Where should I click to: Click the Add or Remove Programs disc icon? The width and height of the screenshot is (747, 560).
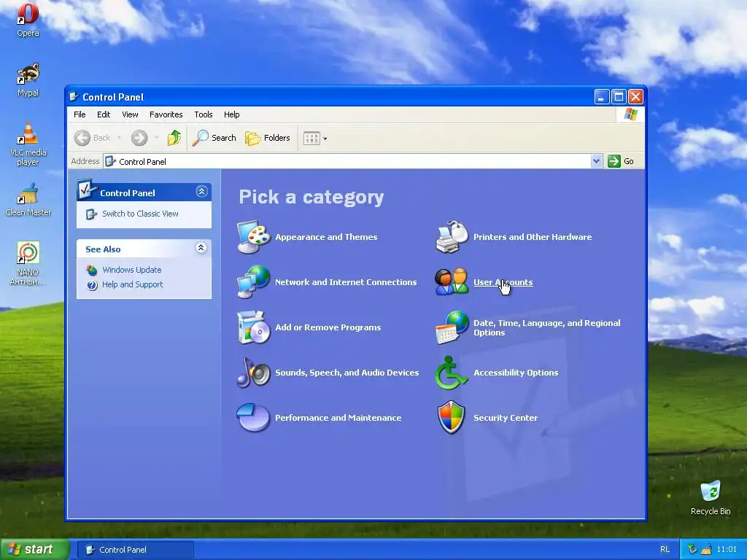[254, 327]
